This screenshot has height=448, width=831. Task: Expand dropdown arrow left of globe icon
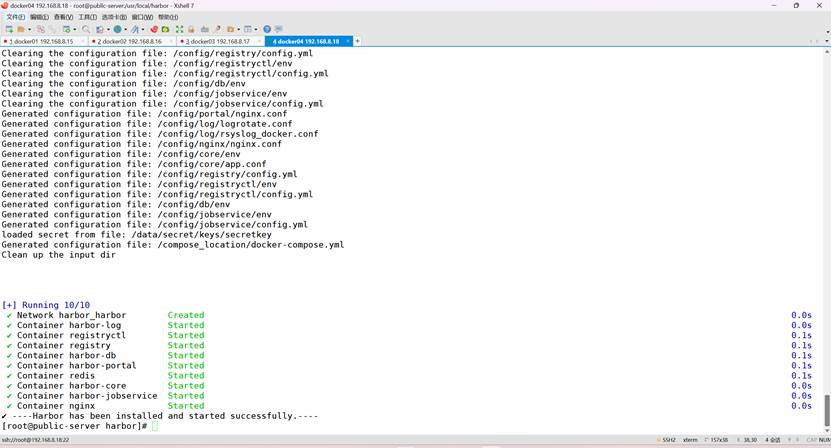[108, 29]
